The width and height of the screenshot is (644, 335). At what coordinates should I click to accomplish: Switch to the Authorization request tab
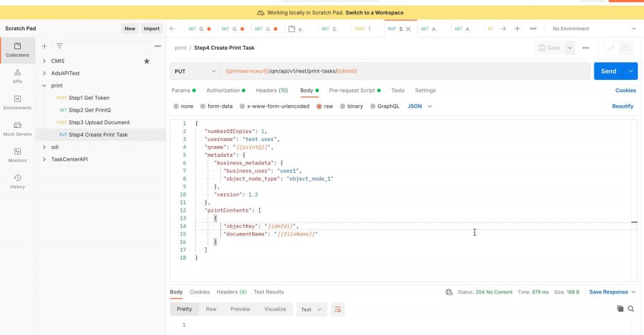226,91
